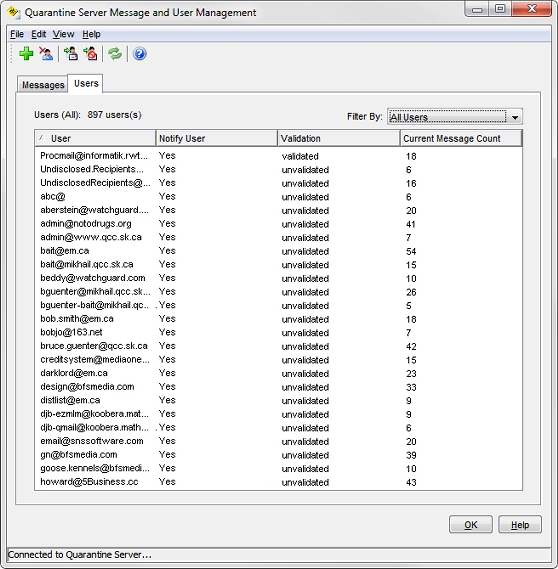Viewport: 558px width, 569px height.
Task: Select user admin@www.qcc.sk.ca
Action: 279,237
